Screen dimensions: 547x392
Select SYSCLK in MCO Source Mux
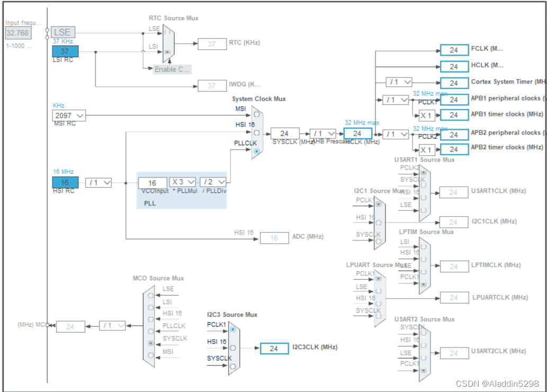151,343
